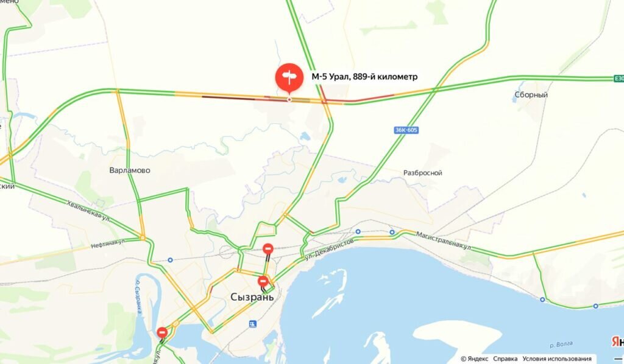The image size is (624, 364).
Task: Click the © Яндекс copyright link
Action: coord(474,359)
